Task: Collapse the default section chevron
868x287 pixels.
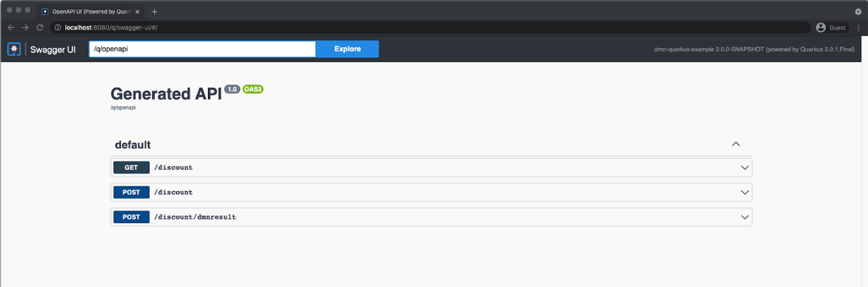Action: pyautogui.click(x=736, y=144)
